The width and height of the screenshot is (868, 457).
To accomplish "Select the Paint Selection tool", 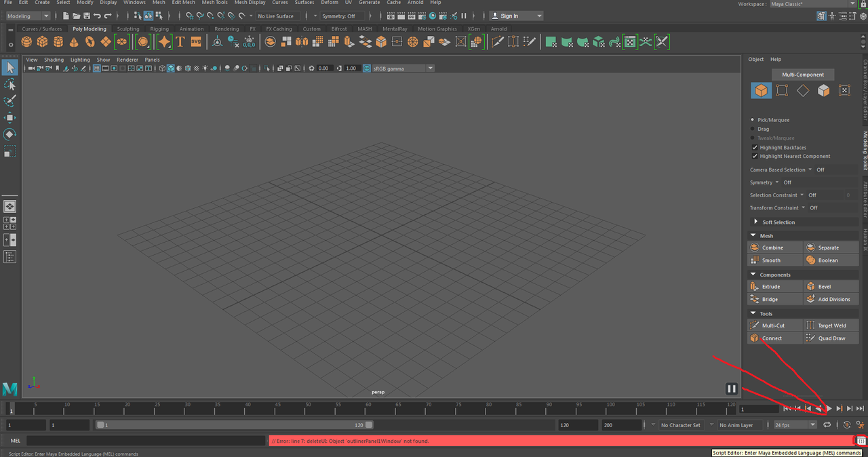I will click(x=9, y=101).
